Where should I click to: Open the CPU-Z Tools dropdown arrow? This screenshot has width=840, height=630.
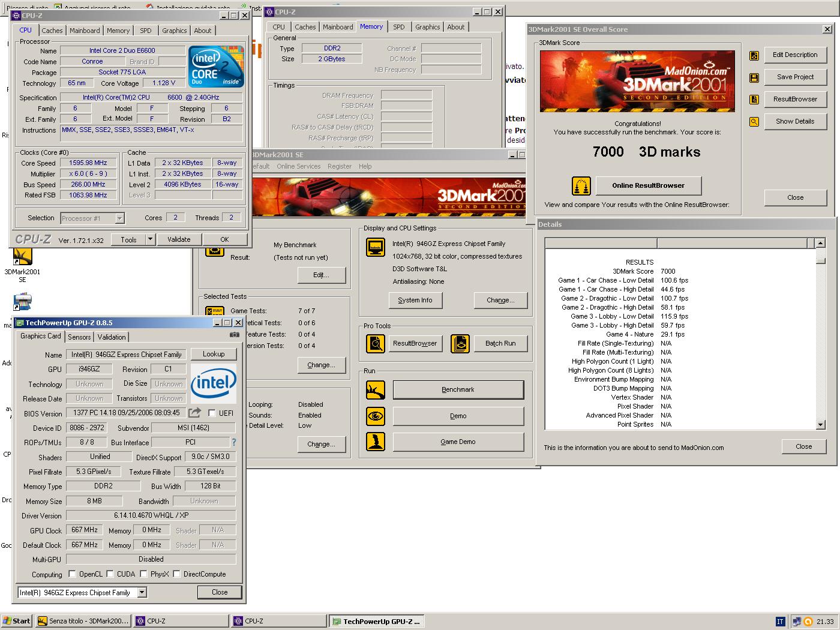click(x=150, y=239)
